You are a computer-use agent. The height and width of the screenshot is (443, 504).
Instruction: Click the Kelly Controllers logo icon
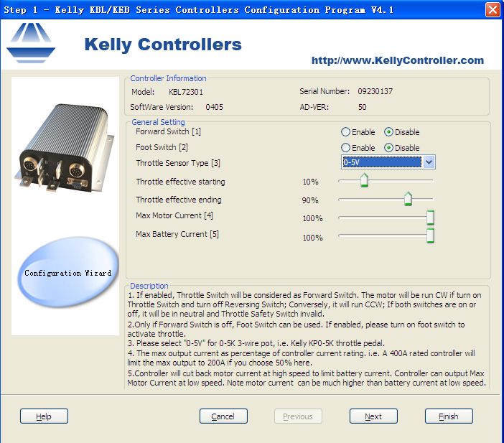pyautogui.click(x=31, y=42)
